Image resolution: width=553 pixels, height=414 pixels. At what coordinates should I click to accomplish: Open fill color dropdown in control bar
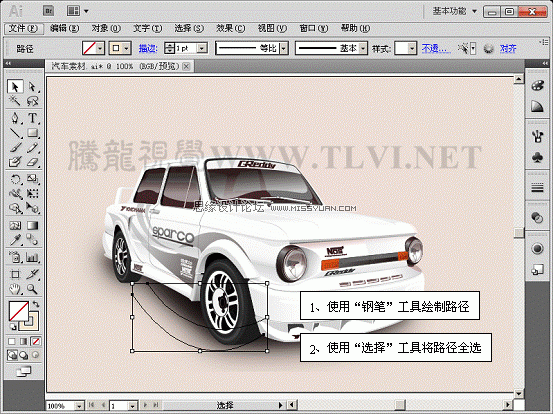tap(100, 48)
